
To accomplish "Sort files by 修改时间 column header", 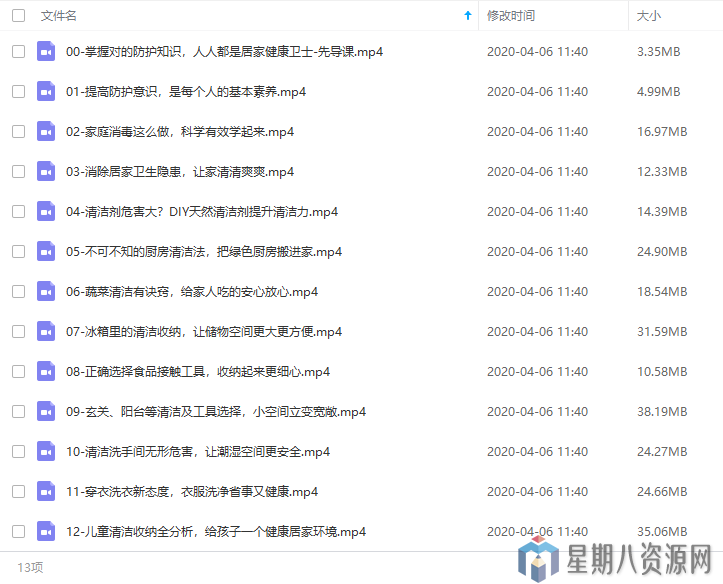I will (510, 16).
